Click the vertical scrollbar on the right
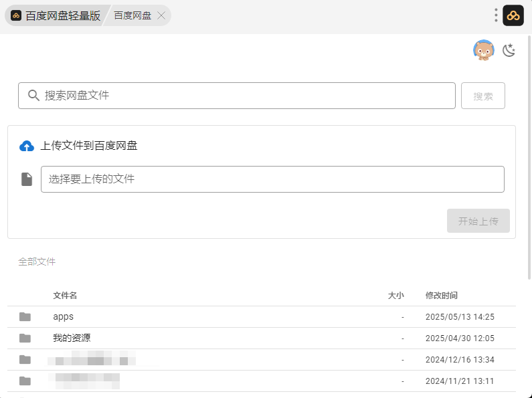 [529, 157]
